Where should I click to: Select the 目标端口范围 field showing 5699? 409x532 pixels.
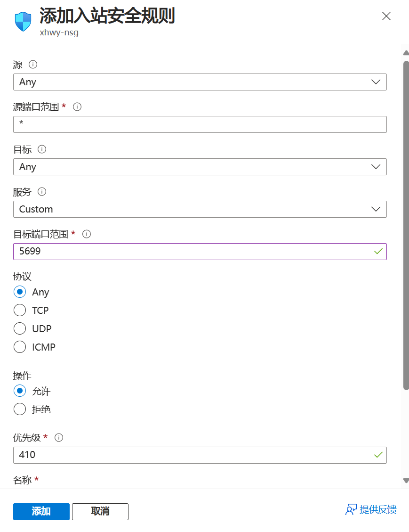coord(200,251)
